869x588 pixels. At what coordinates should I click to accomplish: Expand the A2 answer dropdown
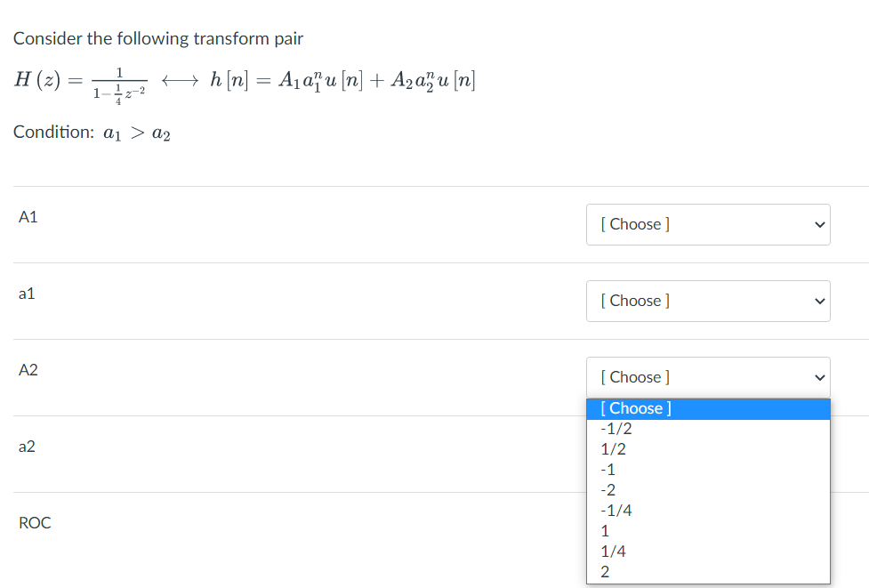point(707,376)
